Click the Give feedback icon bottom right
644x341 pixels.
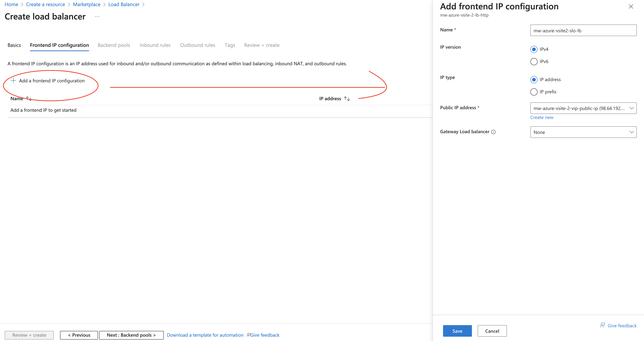[x=603, y=325]
